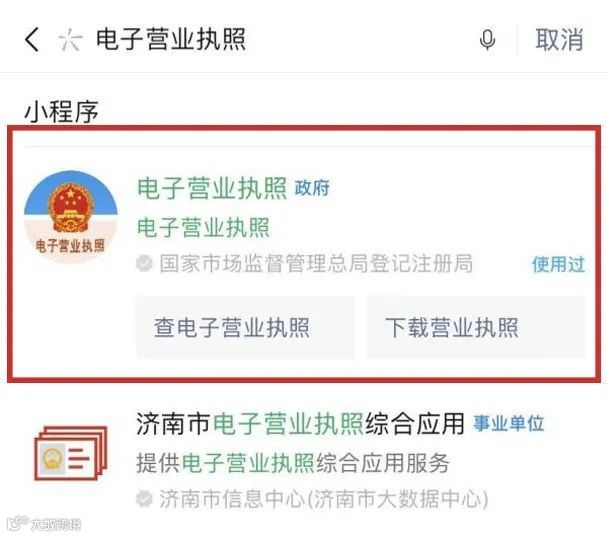Tap the microphone voice search icon

click(x=487, y=40)
